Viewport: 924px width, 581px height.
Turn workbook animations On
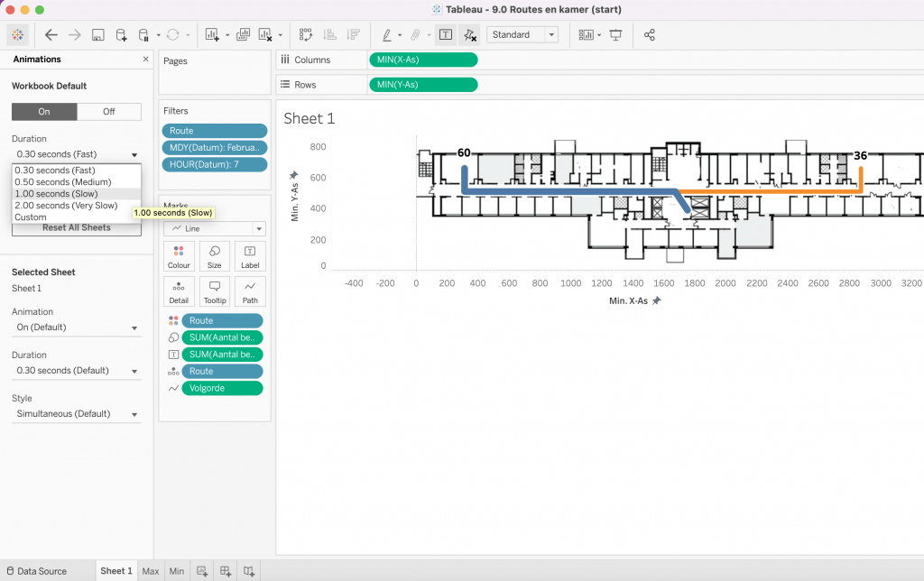pyautogui.click(x=44, y=112)
